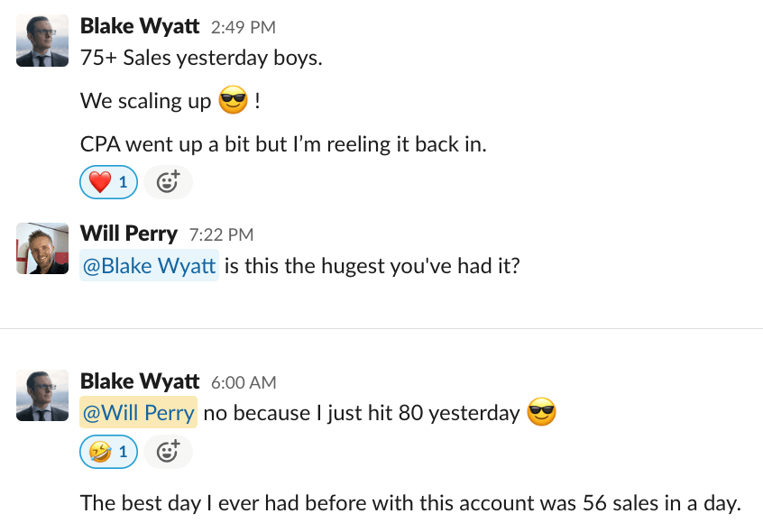
Task: Click the sunglasses emoji after "hit 80 yesterday"
Action: 541,413
